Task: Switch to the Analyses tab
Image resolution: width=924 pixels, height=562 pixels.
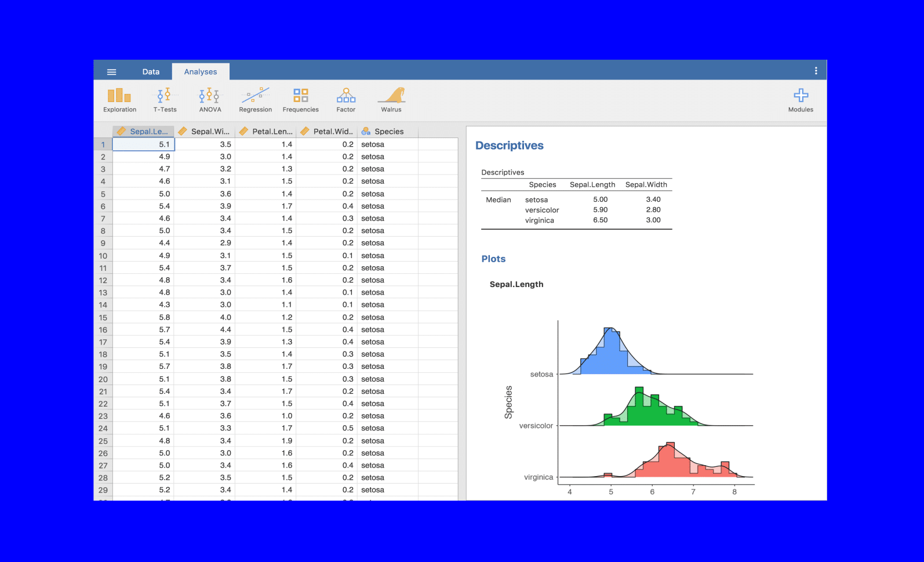Action: 201,72
